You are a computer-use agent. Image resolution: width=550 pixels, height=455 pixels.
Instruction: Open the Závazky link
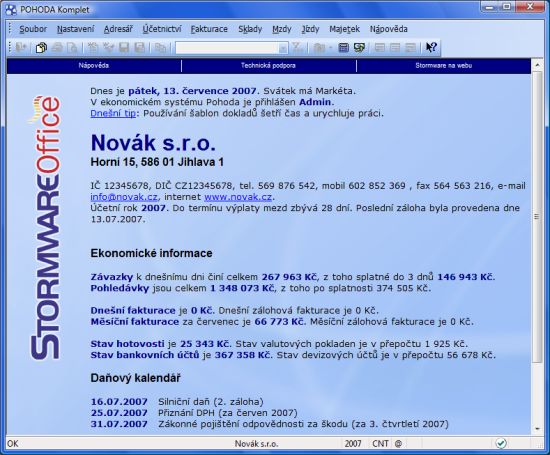point(112,277)
